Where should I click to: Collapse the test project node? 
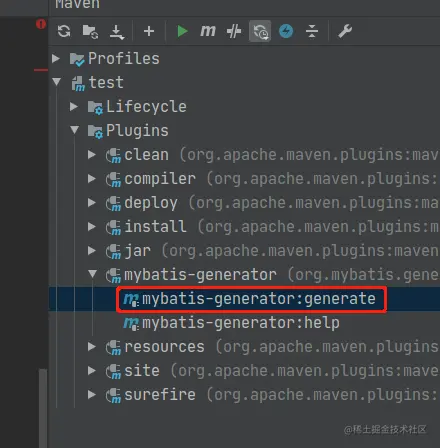[x=57, y=82]
